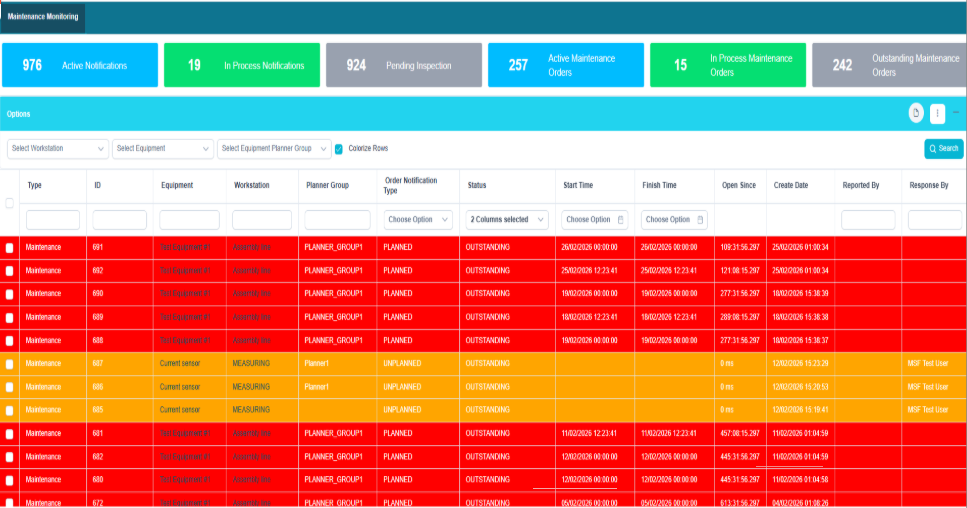The height and width of the screenshot is (508, 967).
Task: Expand the Select Workstation dropdown
Action: coord(57,149)
